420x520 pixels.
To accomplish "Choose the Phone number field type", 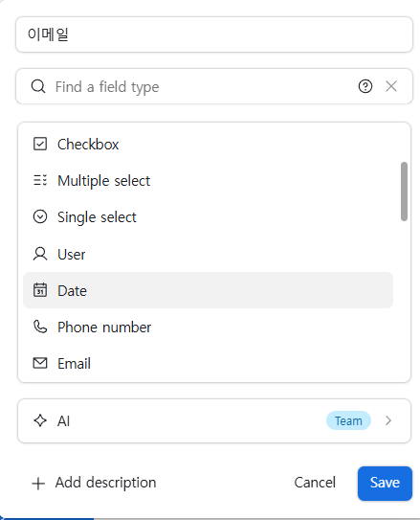I will (x=208, y=327).
